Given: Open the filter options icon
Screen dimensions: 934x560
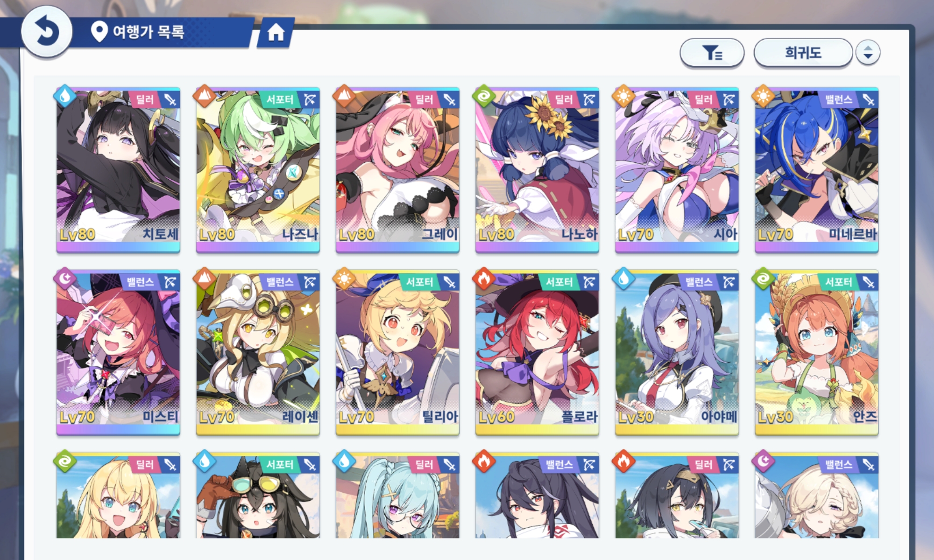Looking at the screenshot, I should click(712, 53).
